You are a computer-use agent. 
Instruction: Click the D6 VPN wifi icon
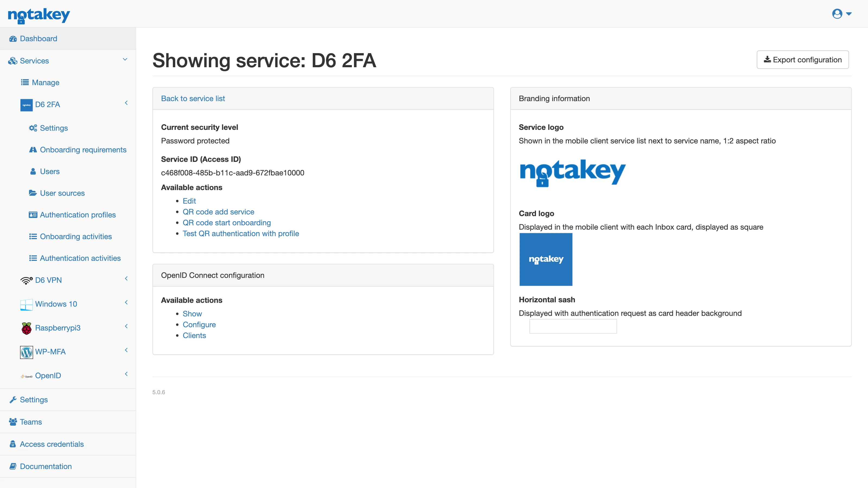26,280
